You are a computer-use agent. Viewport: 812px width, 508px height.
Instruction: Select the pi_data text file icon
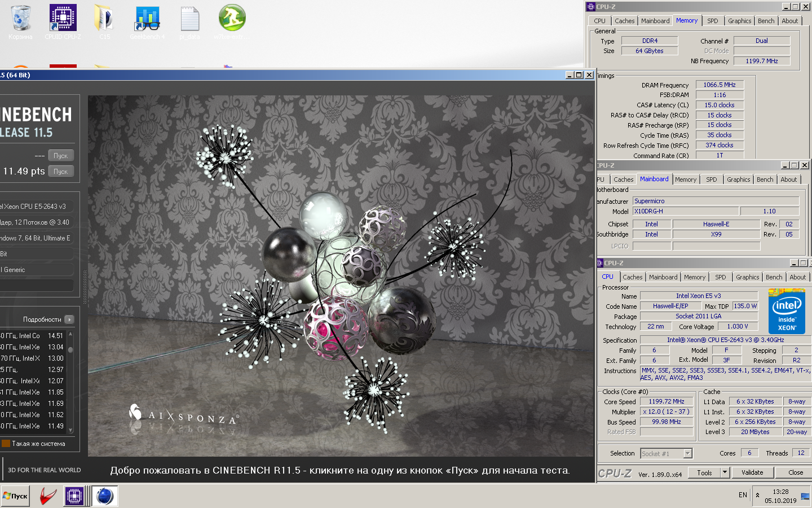pyautogui.click(x=189, y=23)
